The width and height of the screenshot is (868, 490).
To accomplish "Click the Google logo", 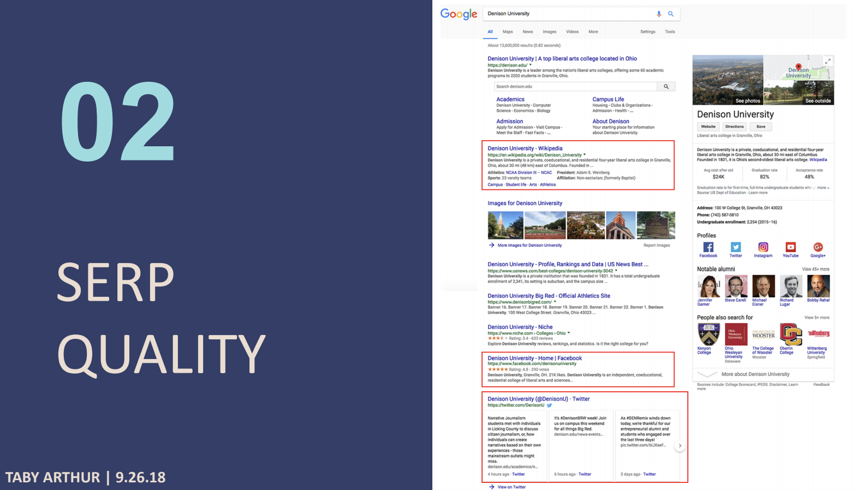I will [x=459, y=14].
